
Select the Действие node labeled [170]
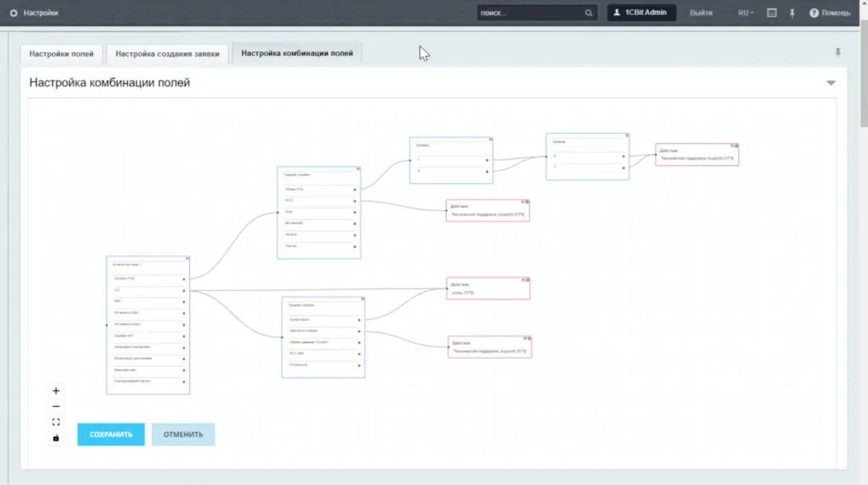click(488, 288)
